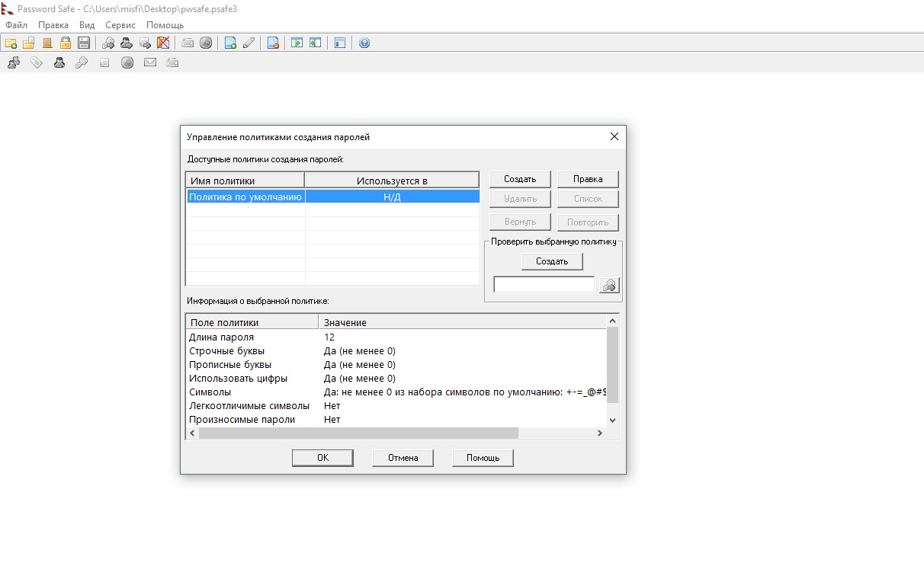Click the Password key icon in second toolbar row
Screen dimensions: 924x582
[x=82, y=62]
